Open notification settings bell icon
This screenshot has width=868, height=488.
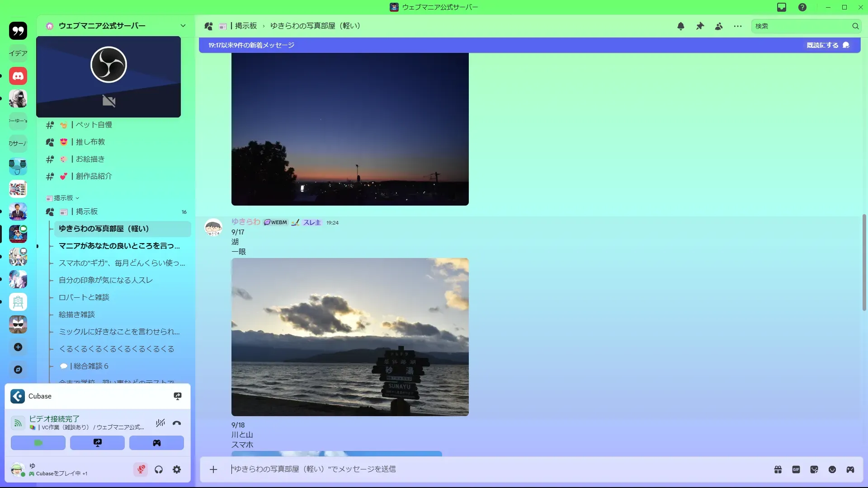click(x=680, y=26)
